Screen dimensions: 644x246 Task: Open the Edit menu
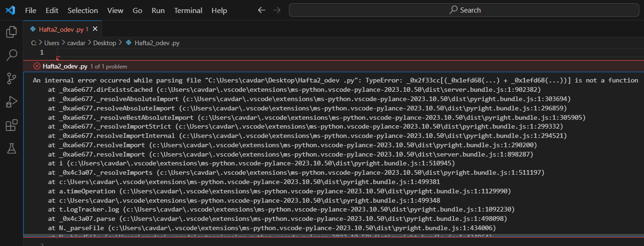pos(52,10)
